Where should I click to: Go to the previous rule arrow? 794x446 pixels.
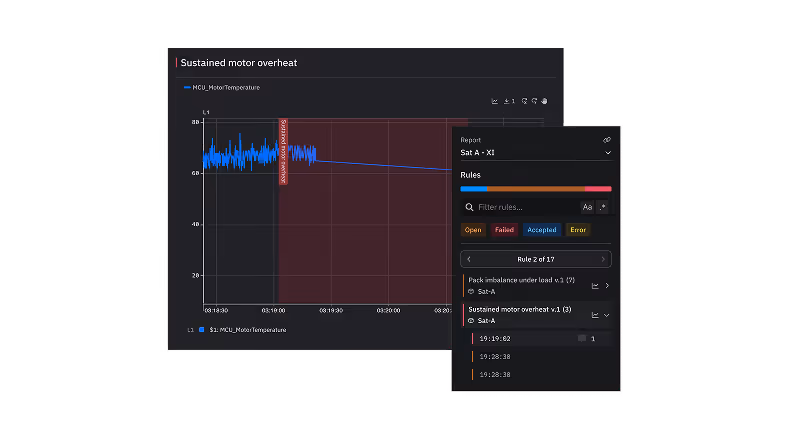(469, 259)
